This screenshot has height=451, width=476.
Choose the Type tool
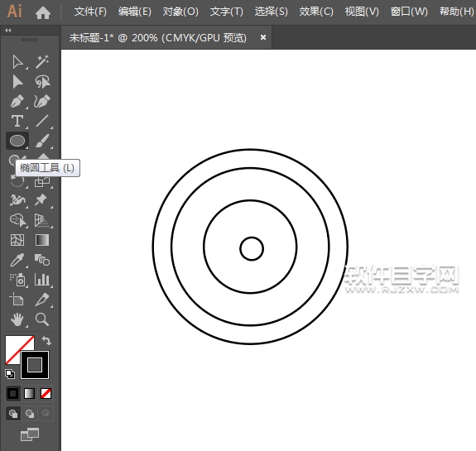(x=17, y=121)
